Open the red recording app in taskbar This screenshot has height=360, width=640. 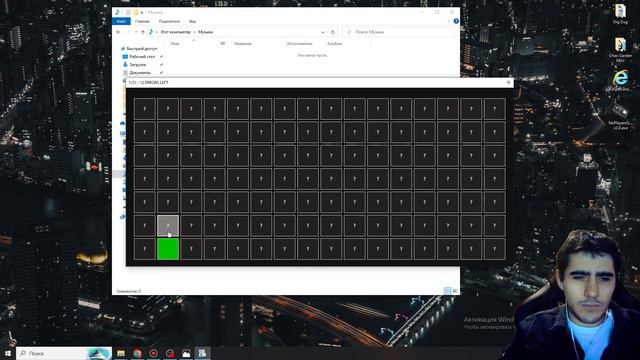point(154,353)
